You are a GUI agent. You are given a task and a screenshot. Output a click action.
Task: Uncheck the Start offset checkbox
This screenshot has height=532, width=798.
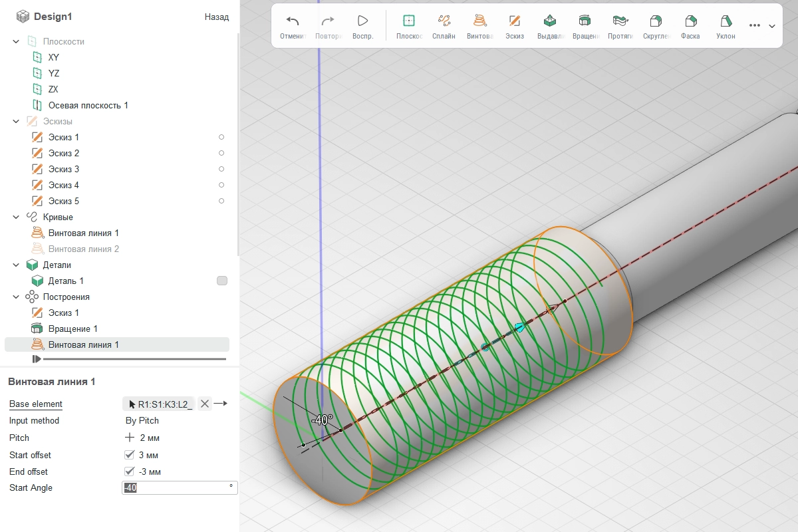tap(130, 455)
